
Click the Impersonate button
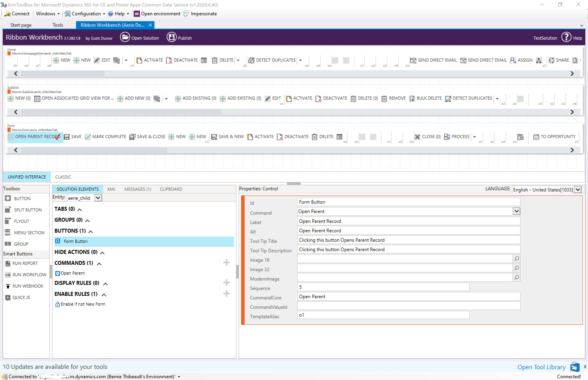click(200, 14)
